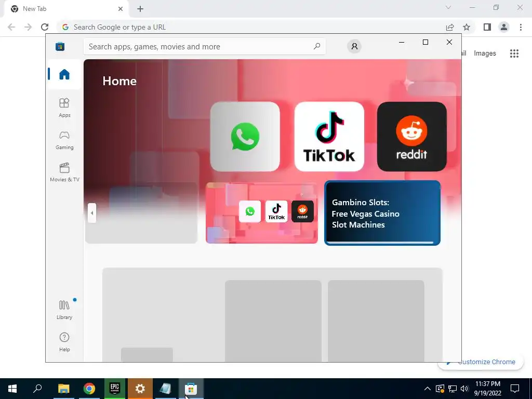This screenshot has height=399, width=532.
Task: Go to Gaming section in Store sidebar
Action: click(x=64, y=140)
